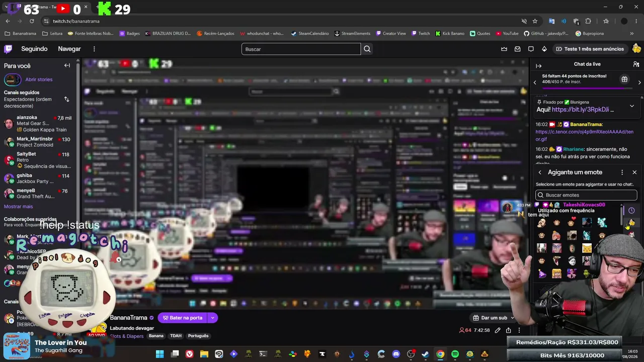Open Abrir stories link
The image size is (644, 362).
pos(39,79)
